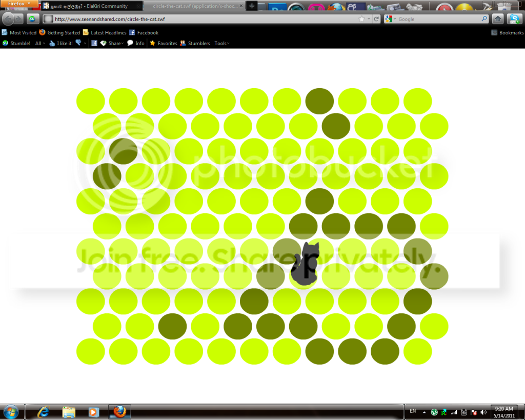The width and height of the screenshot is (525, 420).
Task: Click the uTorrent tray icon
Action: click(434, 412)
